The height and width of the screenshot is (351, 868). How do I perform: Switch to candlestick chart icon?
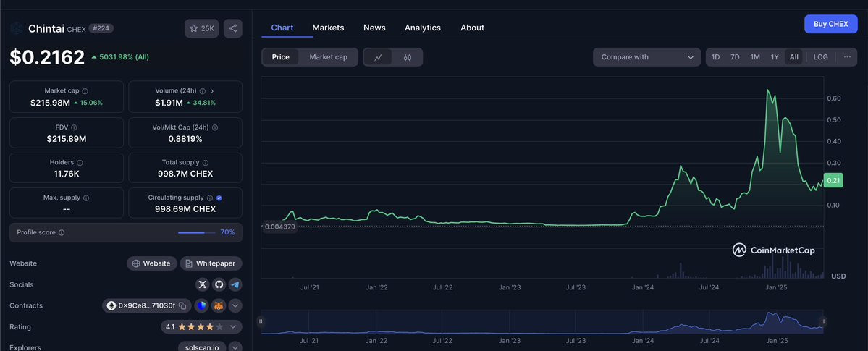[x=408, y=57]
